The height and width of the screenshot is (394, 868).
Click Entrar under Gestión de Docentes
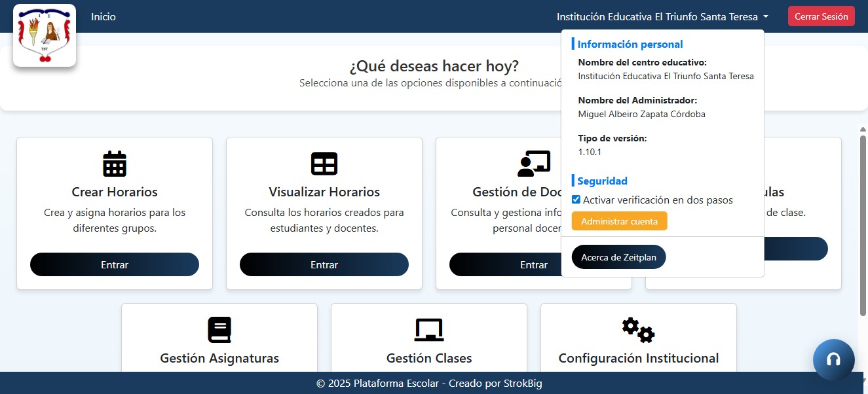pyautogui.click(x=533, y=264)
